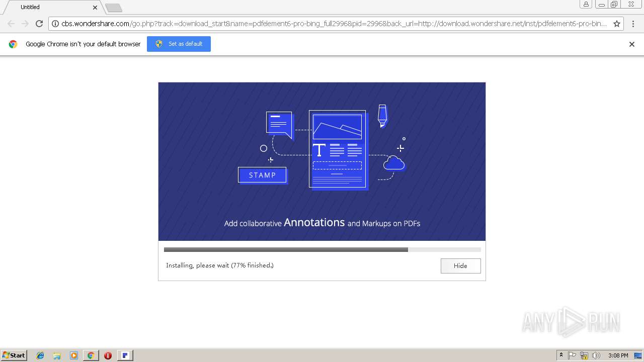Reload the page in Chrome
This screenshot has height=362, width=644.
pos(39,24)
